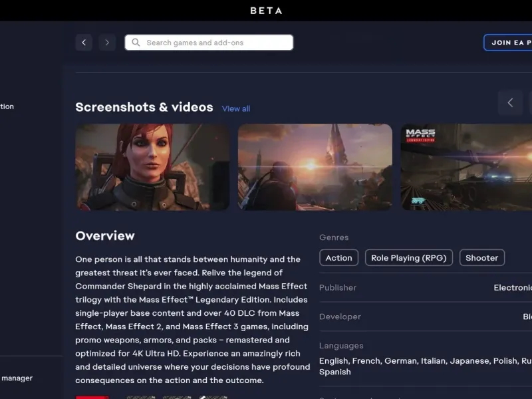Focus the Search games and add-ons field
532x399 pixels.
(209, 43)
